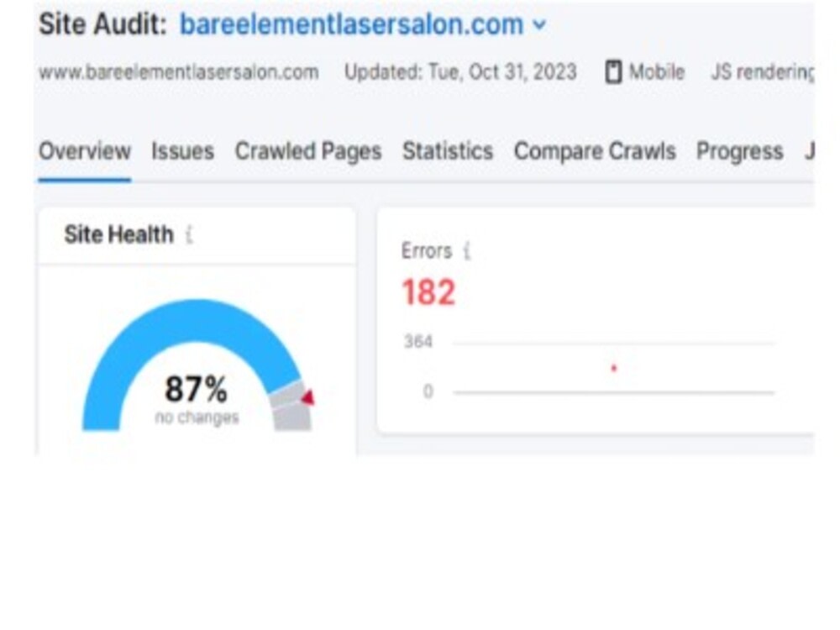Click the red data point on errors chart
The width and height of the screenshot is (840, 630).
pyautogui.click(x=614, y=368)
